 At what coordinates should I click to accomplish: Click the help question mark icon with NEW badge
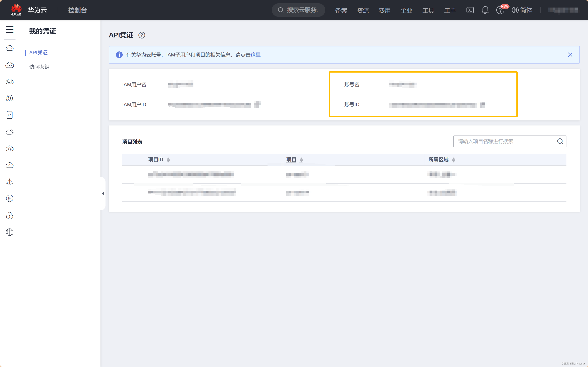(x=500, y=10)
